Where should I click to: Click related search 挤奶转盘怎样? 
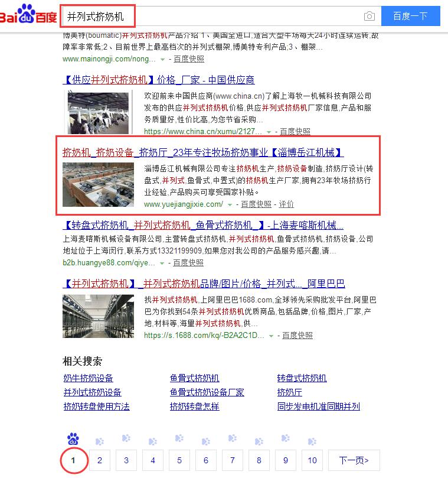(x=195, y=407)
